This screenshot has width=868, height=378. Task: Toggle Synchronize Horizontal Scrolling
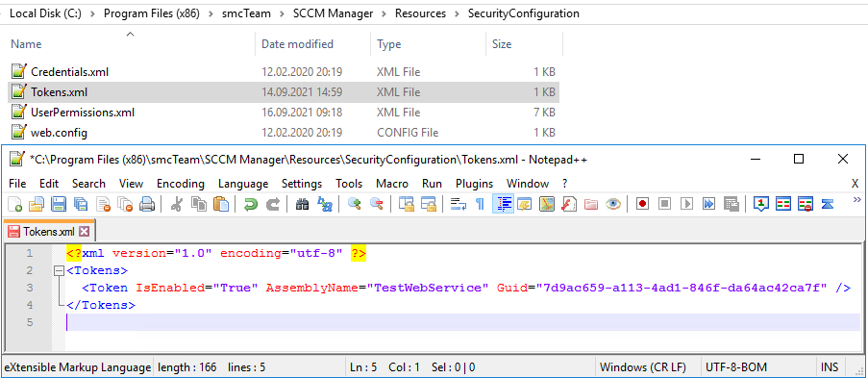point(429,204)
